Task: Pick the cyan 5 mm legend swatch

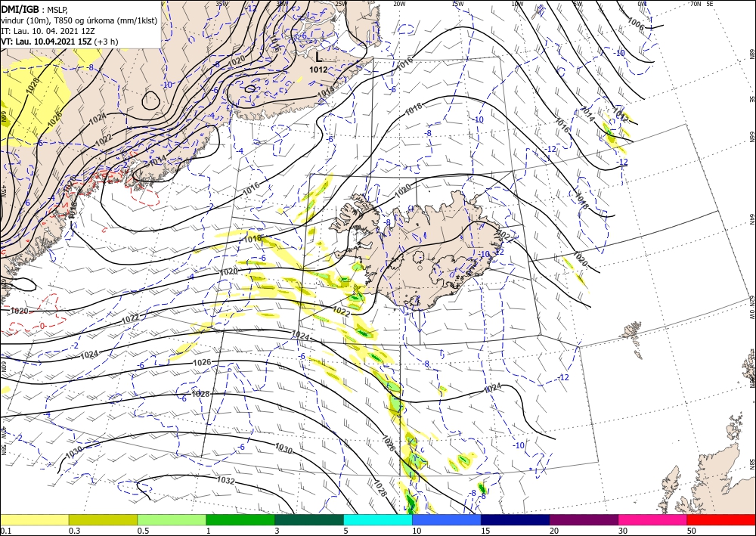Action: tap(378, 519)
